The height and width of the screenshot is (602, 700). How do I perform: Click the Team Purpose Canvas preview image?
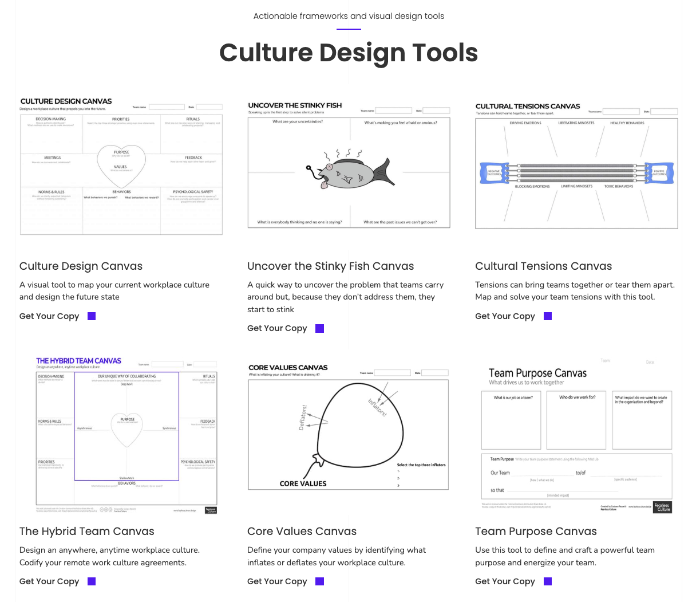pyautogui.click(x=576, y=434)
